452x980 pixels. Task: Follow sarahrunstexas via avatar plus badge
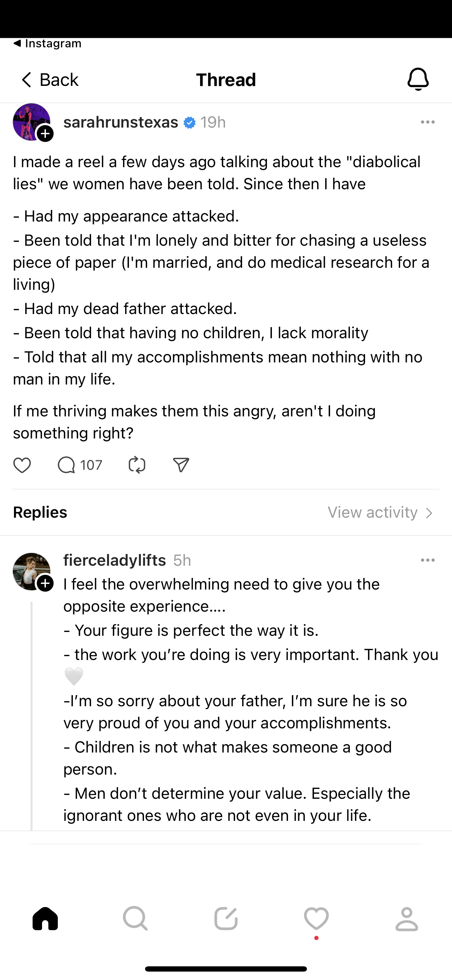point(45,134)
